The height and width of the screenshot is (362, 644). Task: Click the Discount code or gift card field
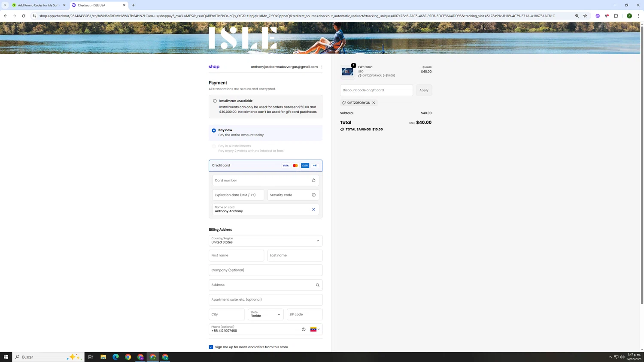377,90
